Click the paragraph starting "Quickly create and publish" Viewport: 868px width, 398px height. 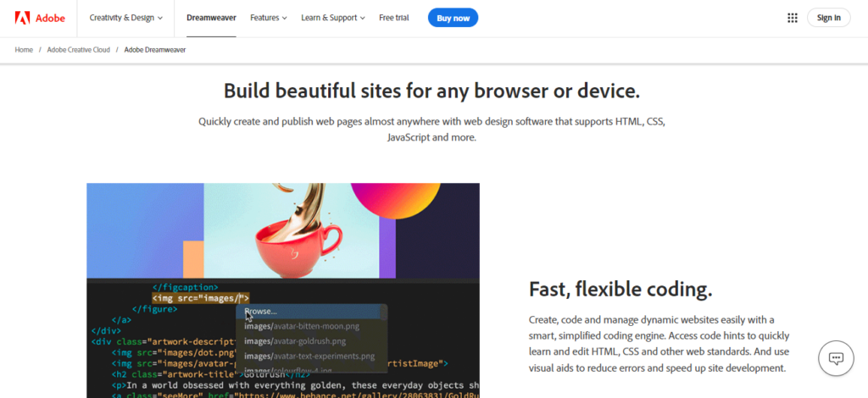431,130
